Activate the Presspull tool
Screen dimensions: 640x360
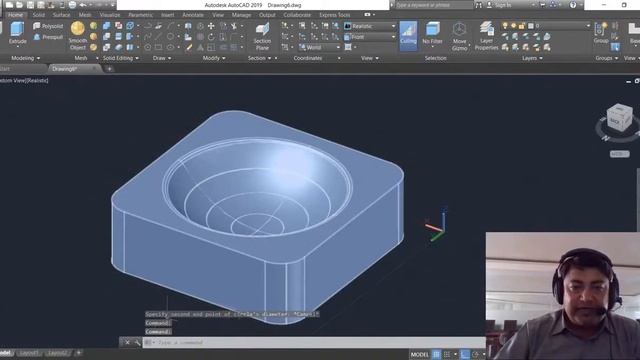48,37
